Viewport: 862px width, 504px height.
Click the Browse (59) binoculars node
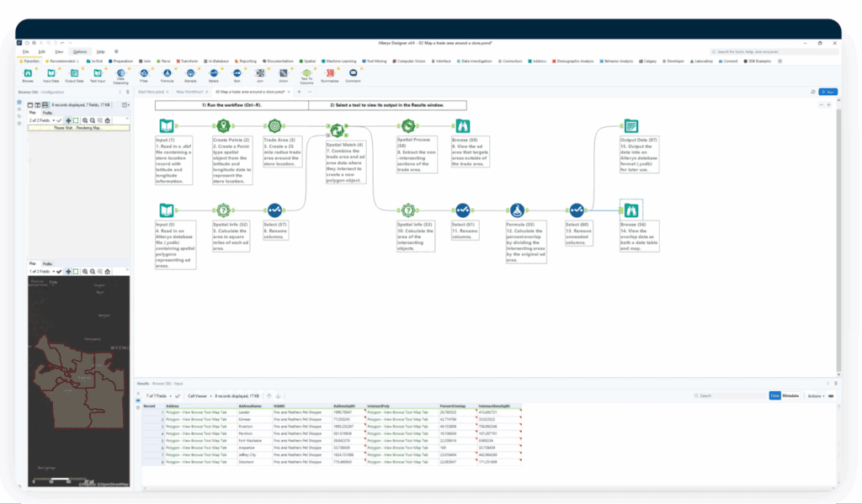click(462, 126)
